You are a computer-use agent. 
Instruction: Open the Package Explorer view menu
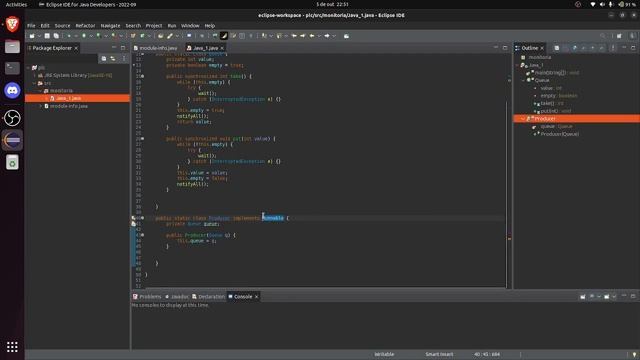click(124, 59)
